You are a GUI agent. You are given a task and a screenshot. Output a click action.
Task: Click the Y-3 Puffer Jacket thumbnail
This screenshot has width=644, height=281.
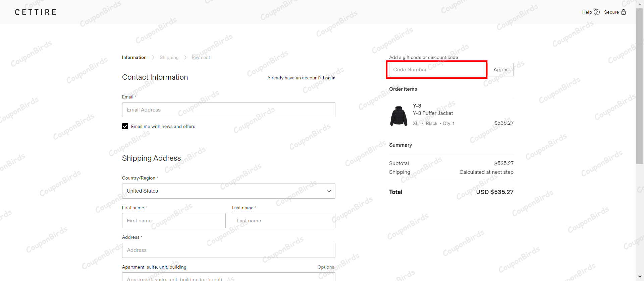399,116
